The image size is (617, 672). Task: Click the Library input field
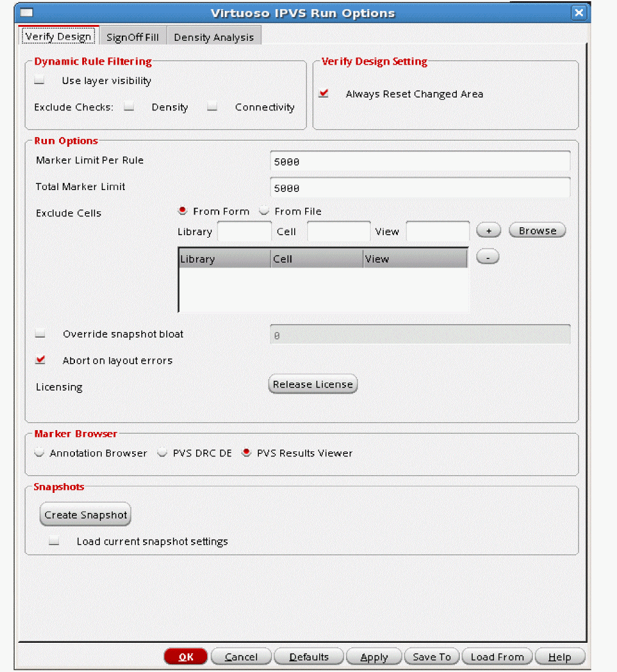pos(245,232)
